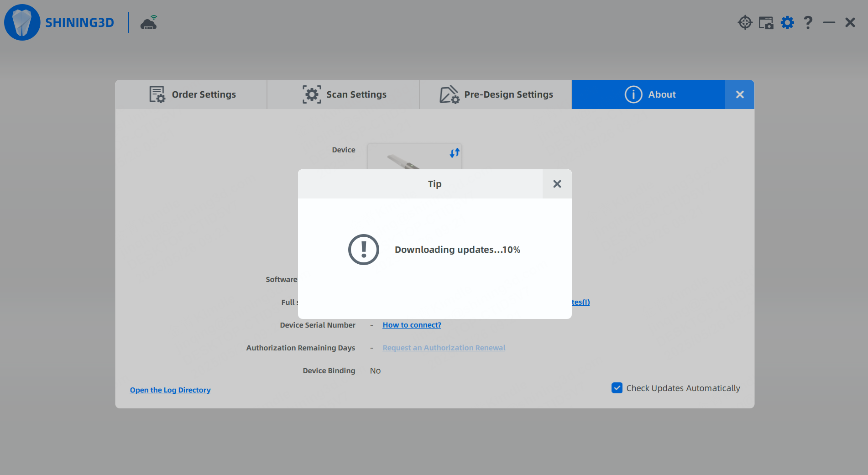Open the calibration crosshair icon
This screenshot has height=475, width=868.
coord(745,22)
